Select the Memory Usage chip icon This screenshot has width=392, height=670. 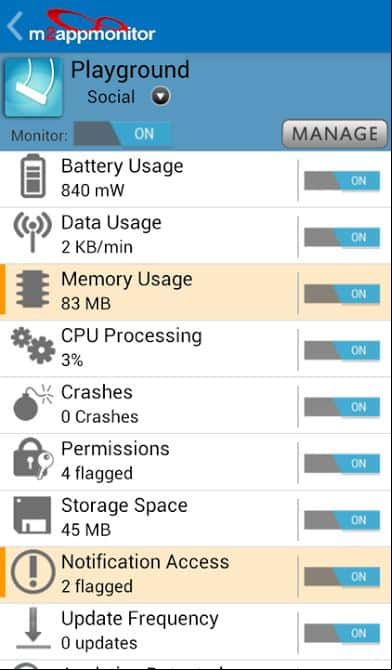pos(32,289)
